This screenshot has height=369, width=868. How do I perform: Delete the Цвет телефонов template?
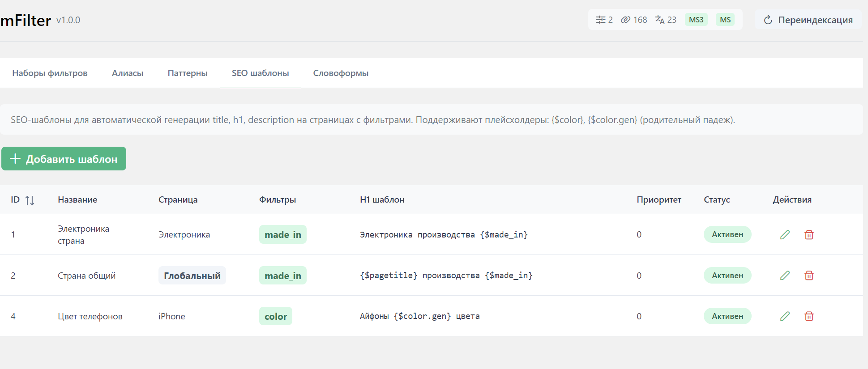click(x=809, y=316)
